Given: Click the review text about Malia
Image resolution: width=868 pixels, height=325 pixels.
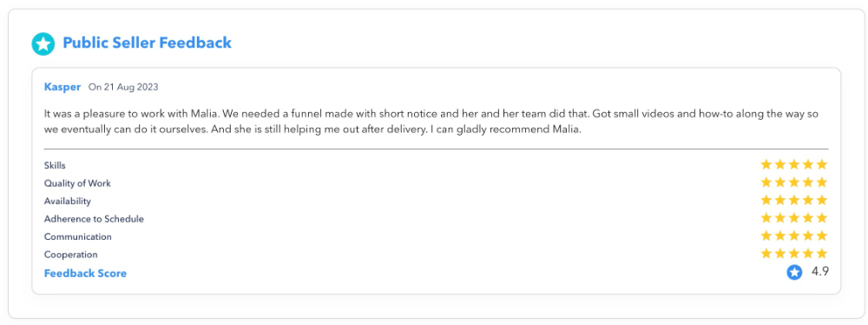Looking at the screenshot, I should 431,123.
